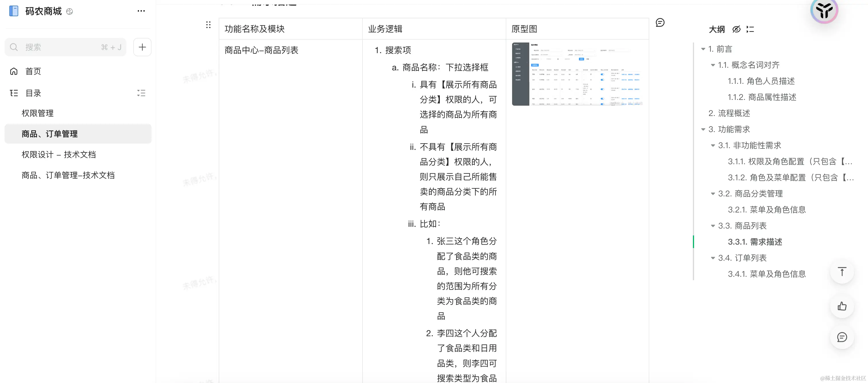Click the plus button to create new
The width and height of the screenshot is (868, 383).
point(142,47)
